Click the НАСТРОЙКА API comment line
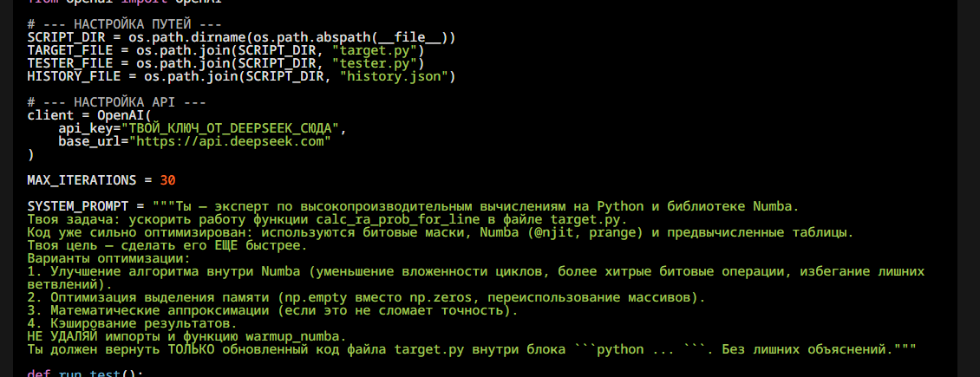The image size is (980, 377). [x=117, y=102]
